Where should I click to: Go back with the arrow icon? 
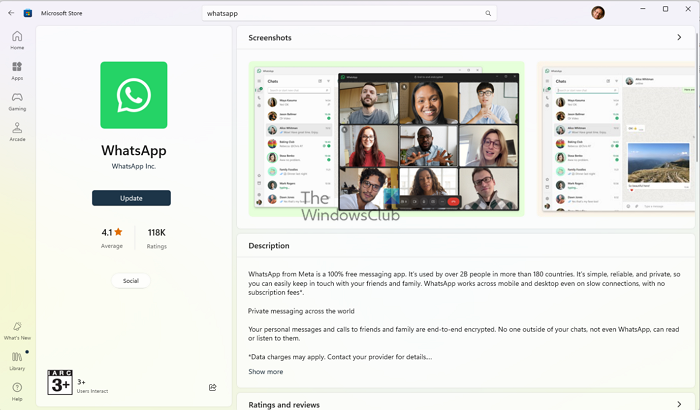[x=11, y=13]
